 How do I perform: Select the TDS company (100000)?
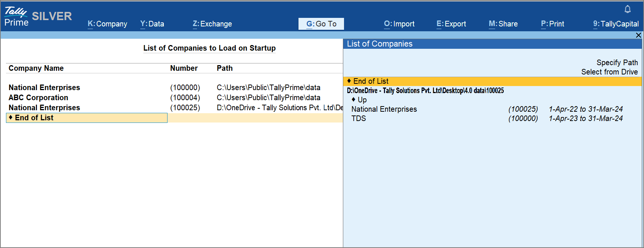point(493,118)
